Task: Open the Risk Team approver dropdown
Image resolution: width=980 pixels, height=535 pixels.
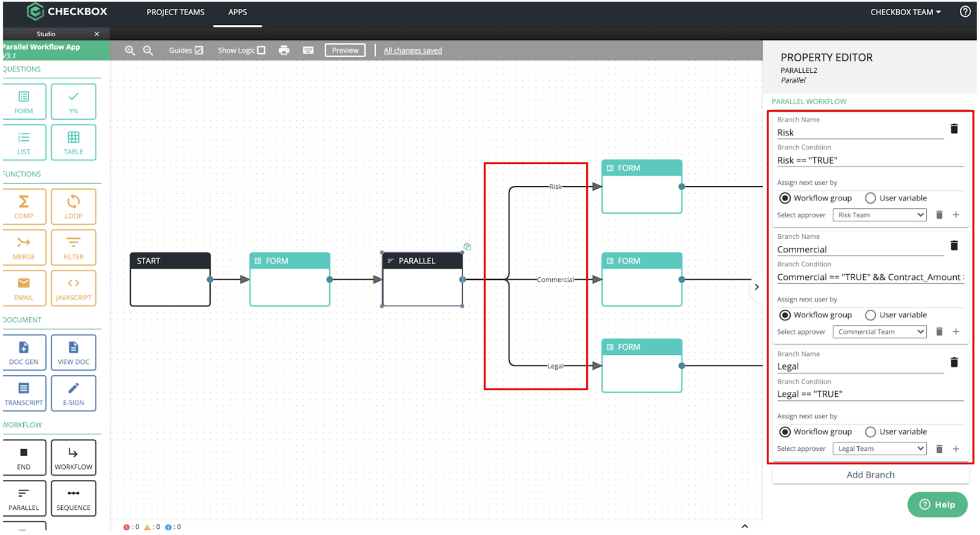Action: [879, 215]
